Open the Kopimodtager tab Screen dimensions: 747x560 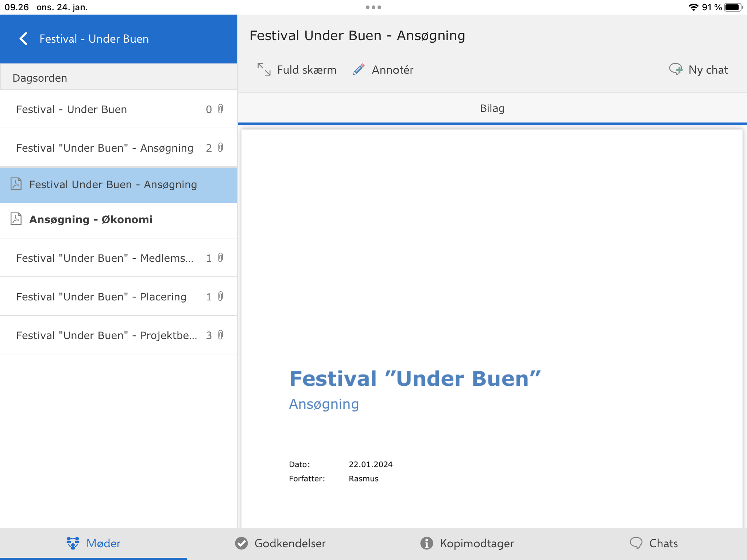(467, 543)
